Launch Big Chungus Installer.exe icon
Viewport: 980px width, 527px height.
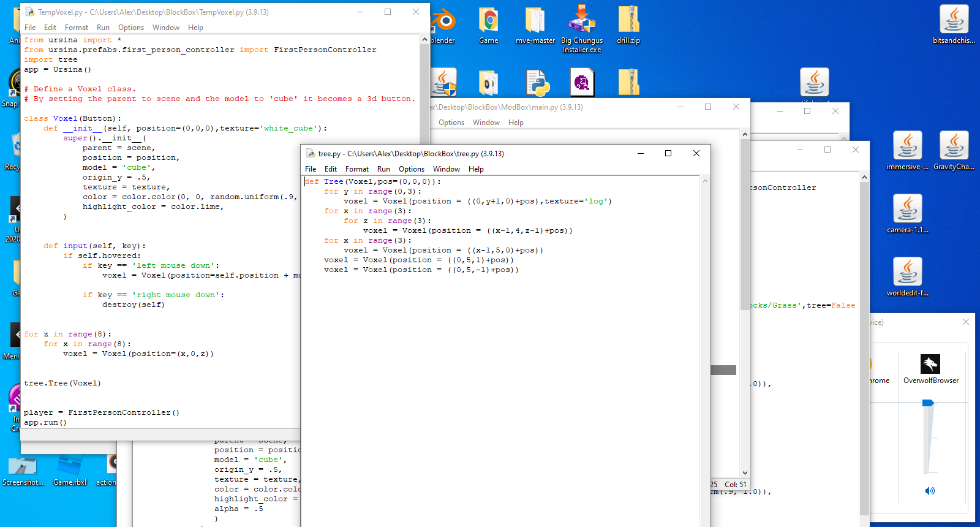pos(582,28)
